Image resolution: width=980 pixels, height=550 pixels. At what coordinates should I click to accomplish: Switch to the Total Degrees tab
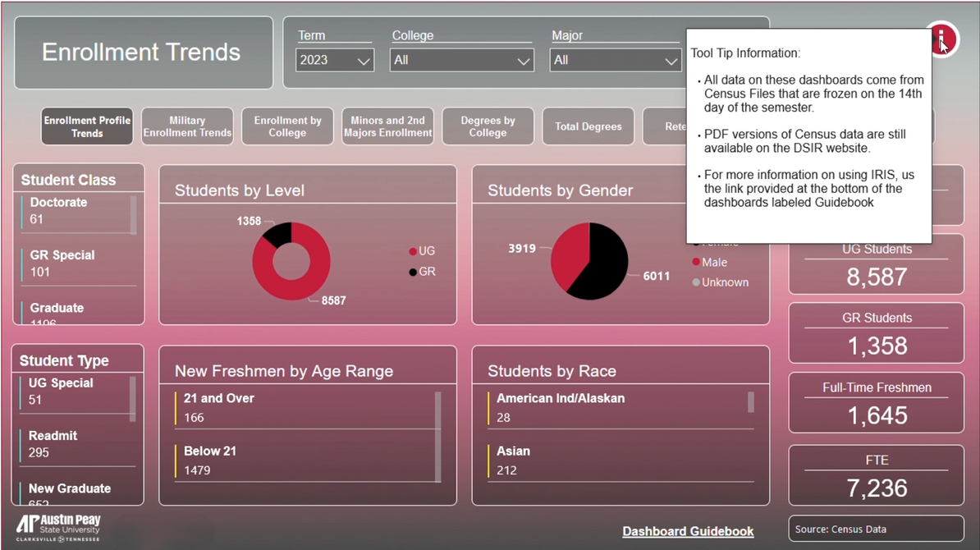tap(588, 126)
